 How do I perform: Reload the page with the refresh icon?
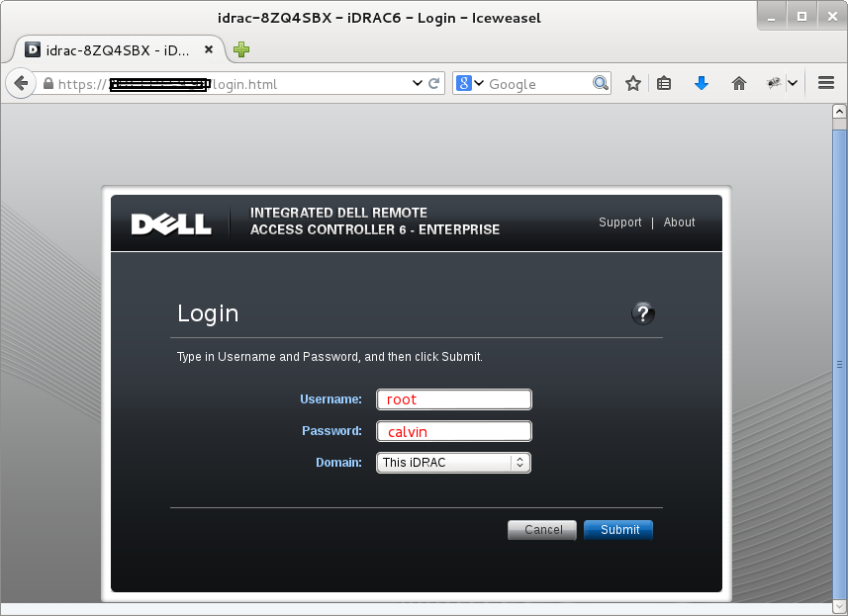click(x=433, y=83)
